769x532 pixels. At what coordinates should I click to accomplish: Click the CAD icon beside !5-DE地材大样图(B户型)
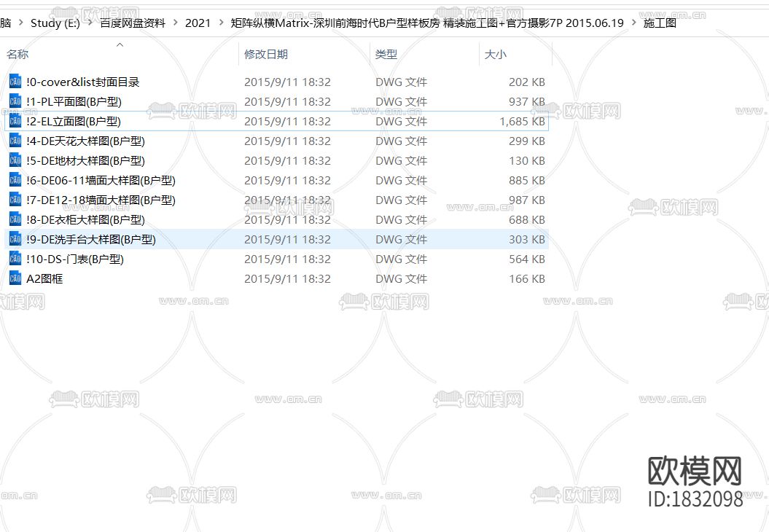[15, 160]
